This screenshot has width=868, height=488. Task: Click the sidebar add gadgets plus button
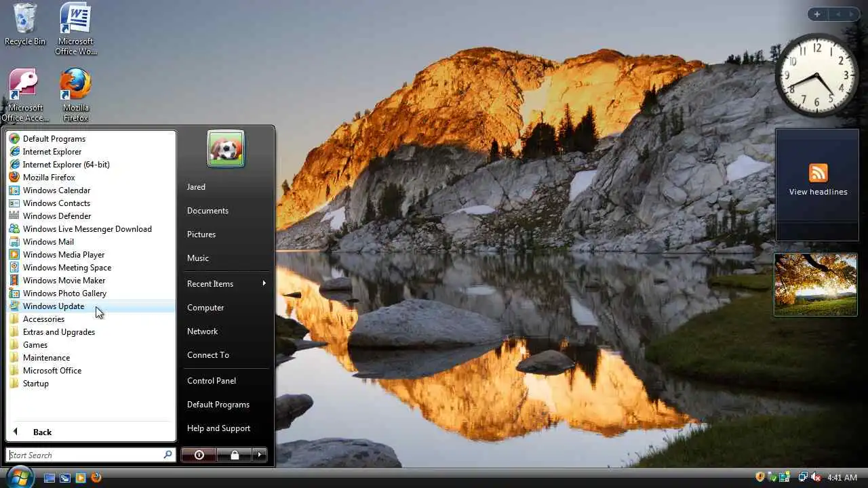[x=817, y=14]
